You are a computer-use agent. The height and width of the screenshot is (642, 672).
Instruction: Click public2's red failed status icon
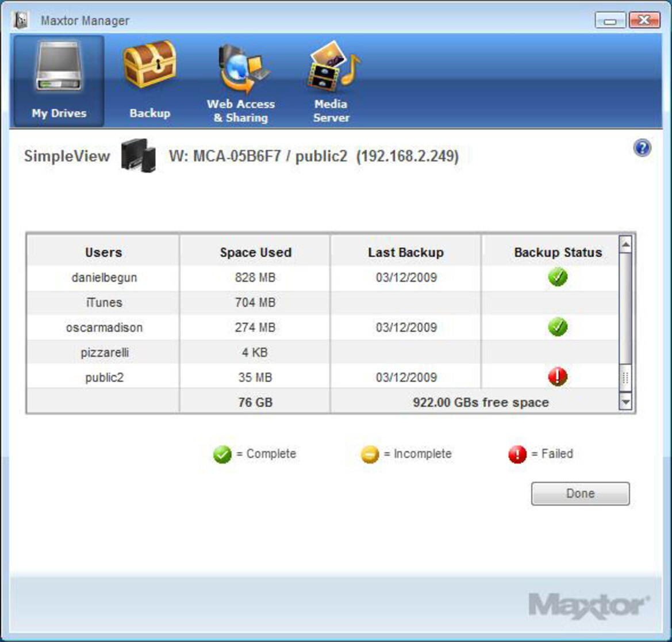(558, 377)
